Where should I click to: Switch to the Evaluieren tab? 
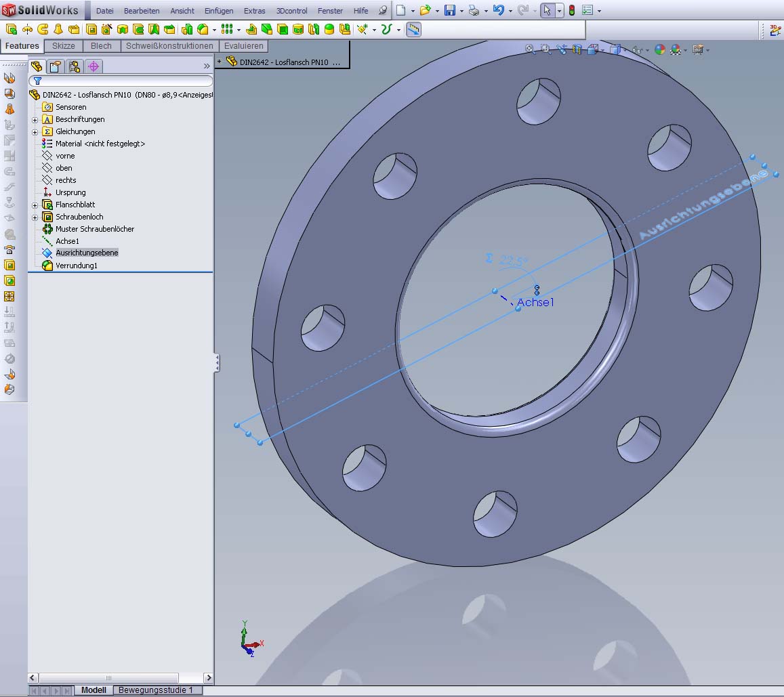point(244,46)
